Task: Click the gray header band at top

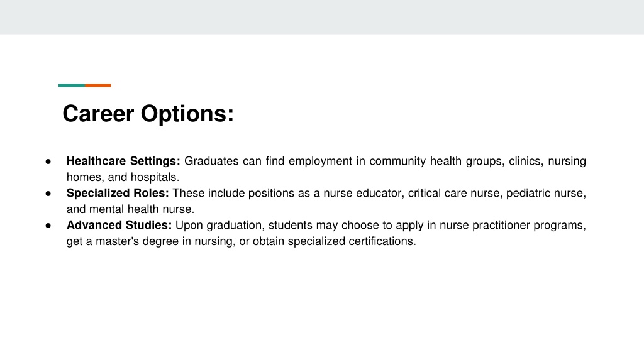Action: pos(322,17)
